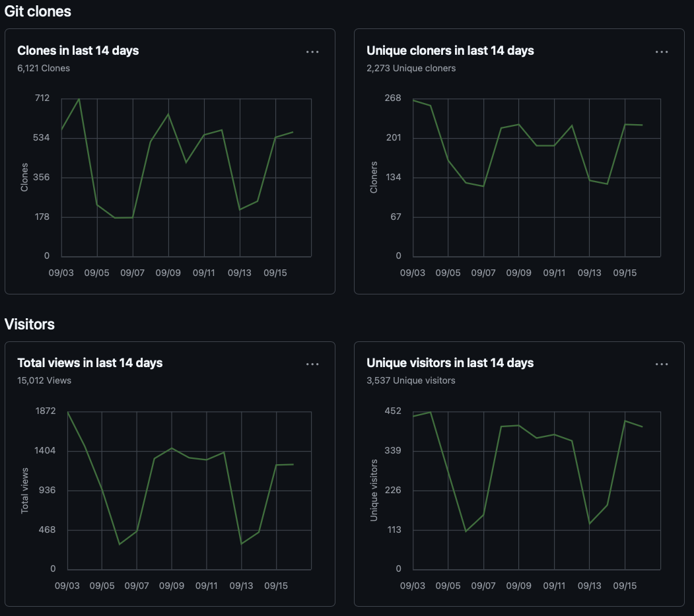The width and height of the screenshot is (694, 616).
Task: Click the "Visitors" section heading
Action: click(30, 324)
